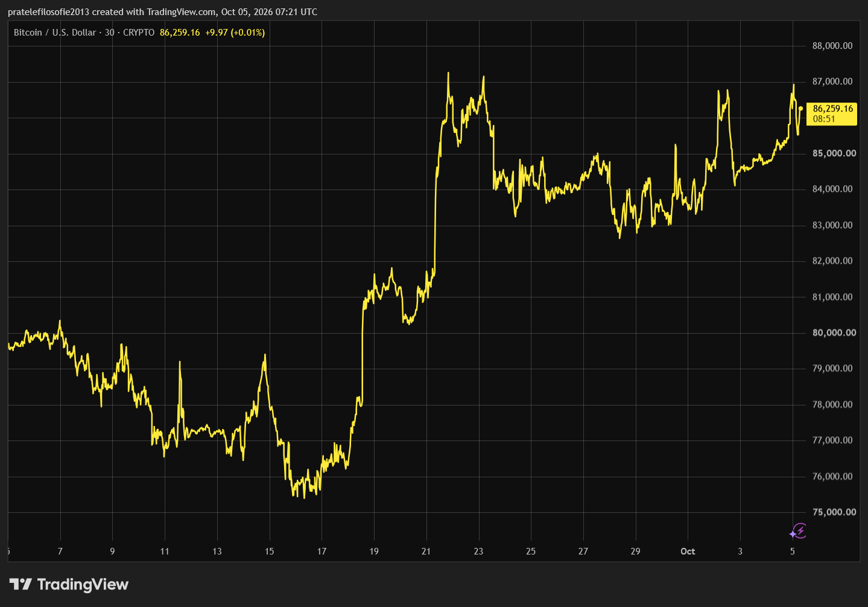Viewport: 868px width, 607px height.
Task: Click date 7 on the time axis
Action: point(60,551)
